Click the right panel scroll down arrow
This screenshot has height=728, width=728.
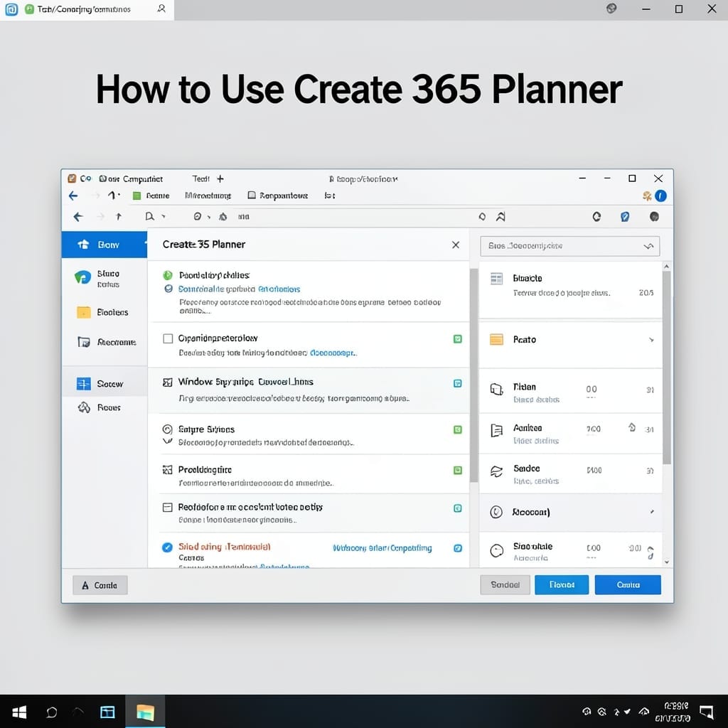[667, 562]
